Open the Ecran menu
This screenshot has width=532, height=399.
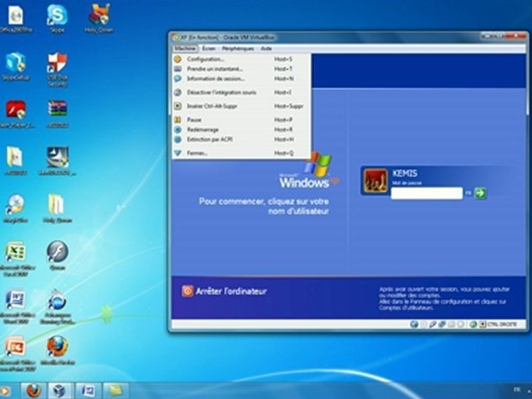[209, 49]
